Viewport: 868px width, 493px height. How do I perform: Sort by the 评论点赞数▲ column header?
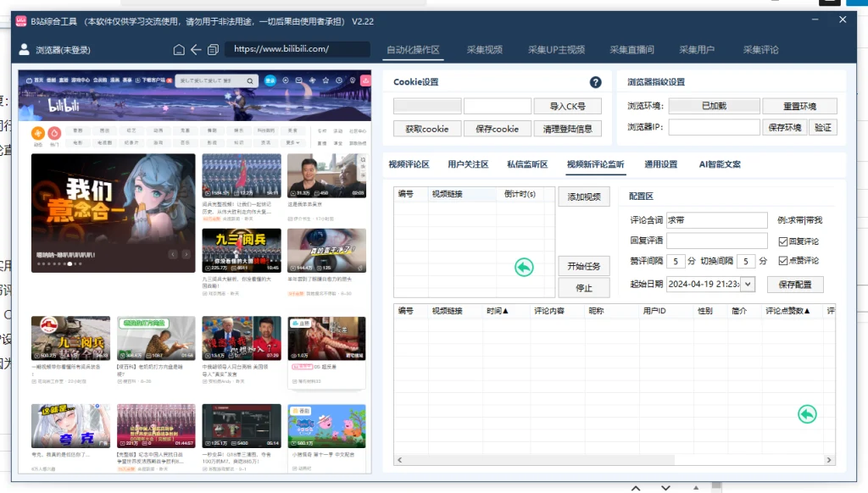coord(787,311)
